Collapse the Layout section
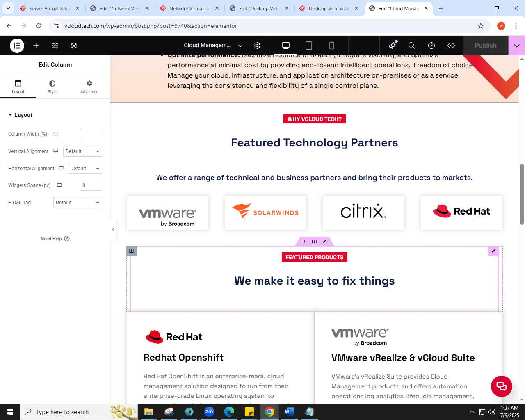Viewport: 525px width, 420px height. [20, 115]
